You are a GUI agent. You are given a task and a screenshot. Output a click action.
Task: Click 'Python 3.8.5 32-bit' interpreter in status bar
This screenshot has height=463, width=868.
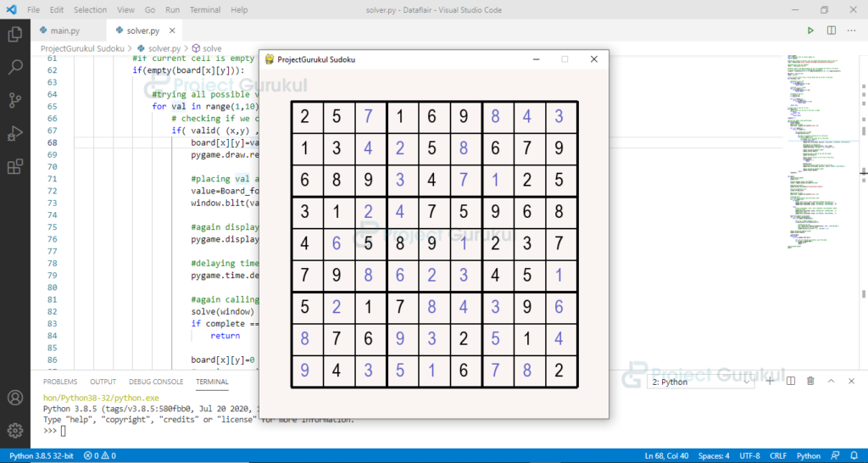[x=42, y=456]
